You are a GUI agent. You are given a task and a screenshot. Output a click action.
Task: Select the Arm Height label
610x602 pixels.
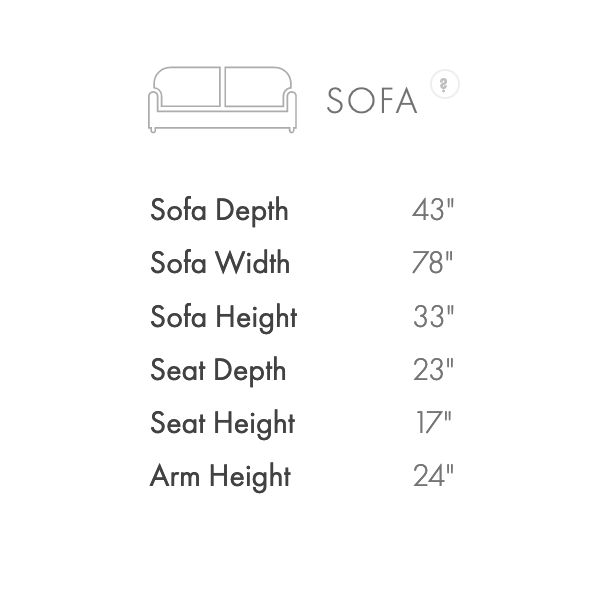(220, 476)
